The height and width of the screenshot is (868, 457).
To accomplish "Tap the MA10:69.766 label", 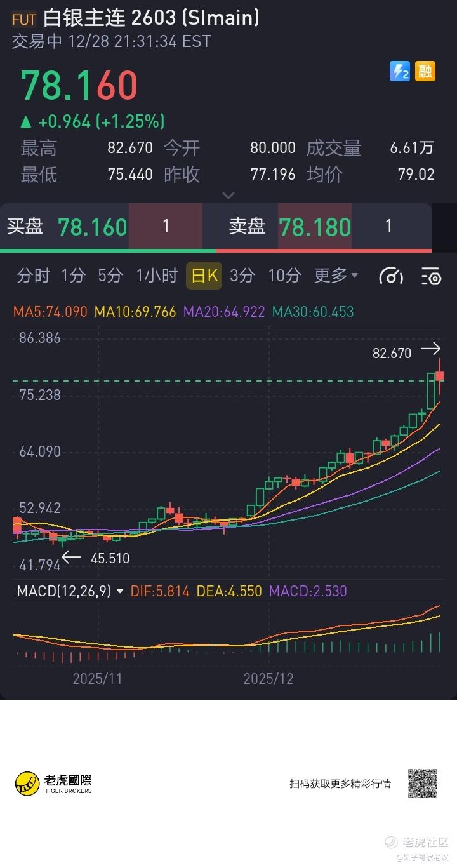I will 135,312.
